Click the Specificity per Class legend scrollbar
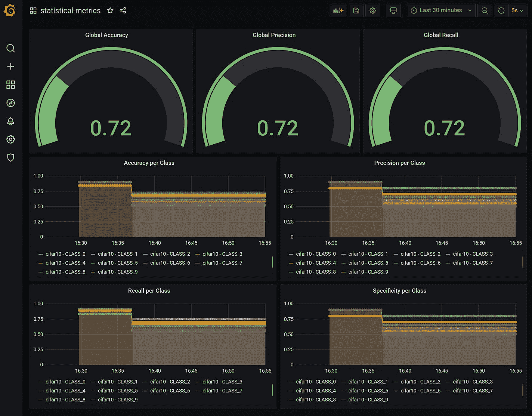This screenshot has height=416, width=532. [523, 390]
